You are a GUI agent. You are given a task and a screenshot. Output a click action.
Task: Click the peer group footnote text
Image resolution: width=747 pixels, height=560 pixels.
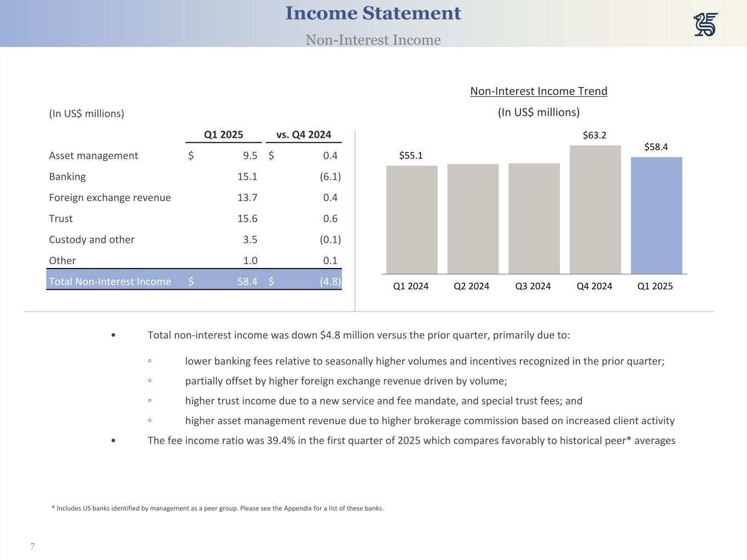(217, 508)
